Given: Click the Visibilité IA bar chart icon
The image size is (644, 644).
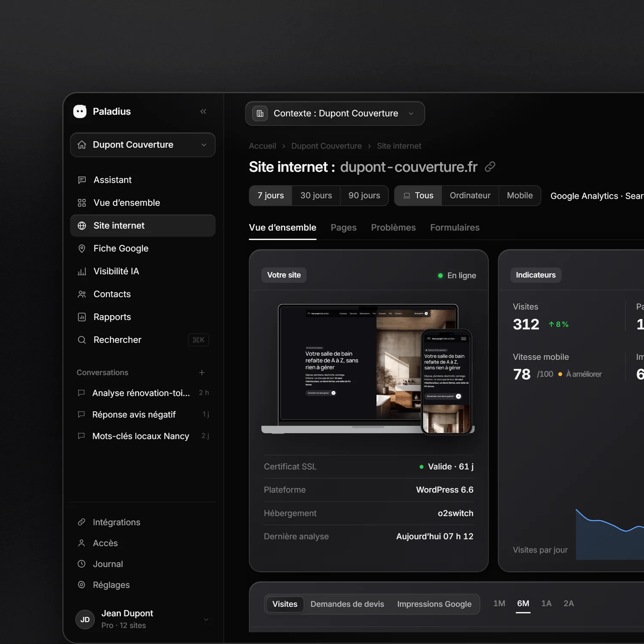Looking at the screenshot, I should pos(82,271).
